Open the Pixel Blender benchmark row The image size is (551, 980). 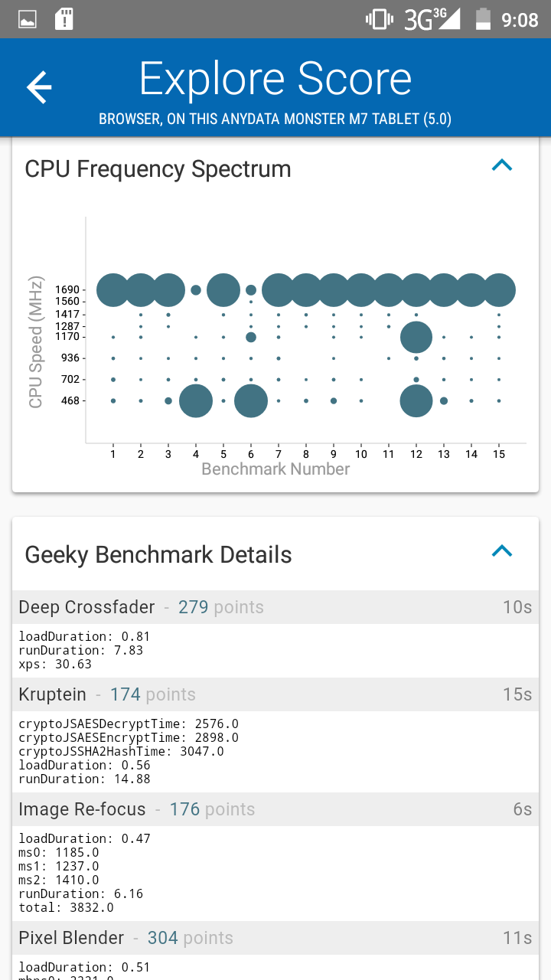tap(275, 938)
